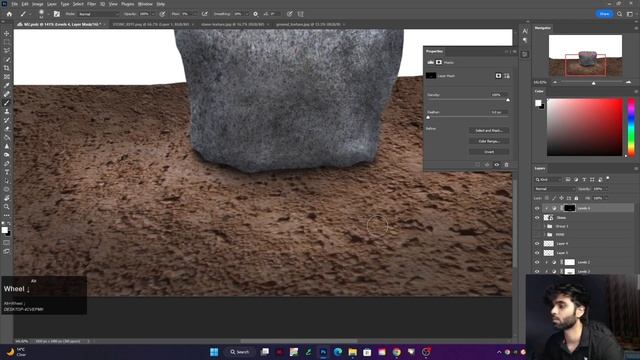
Task: Lock image pixels brush icon
Action: [554, 198]
